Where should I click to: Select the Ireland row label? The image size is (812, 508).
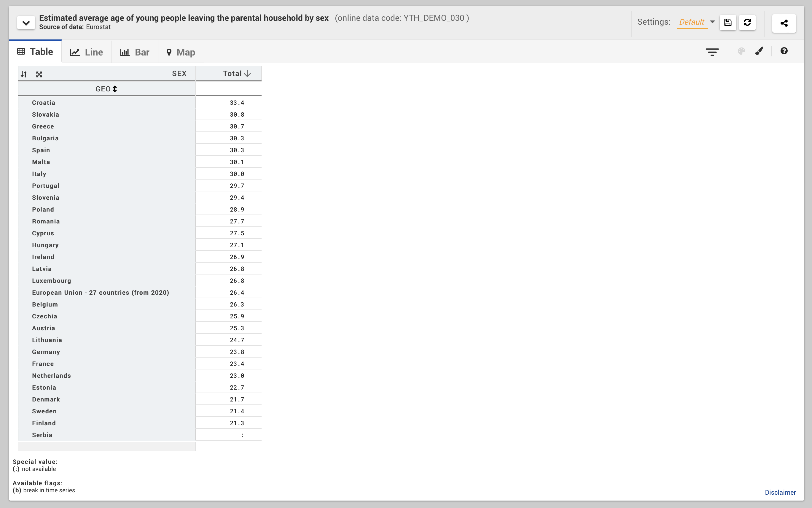[x=43, y=257]
